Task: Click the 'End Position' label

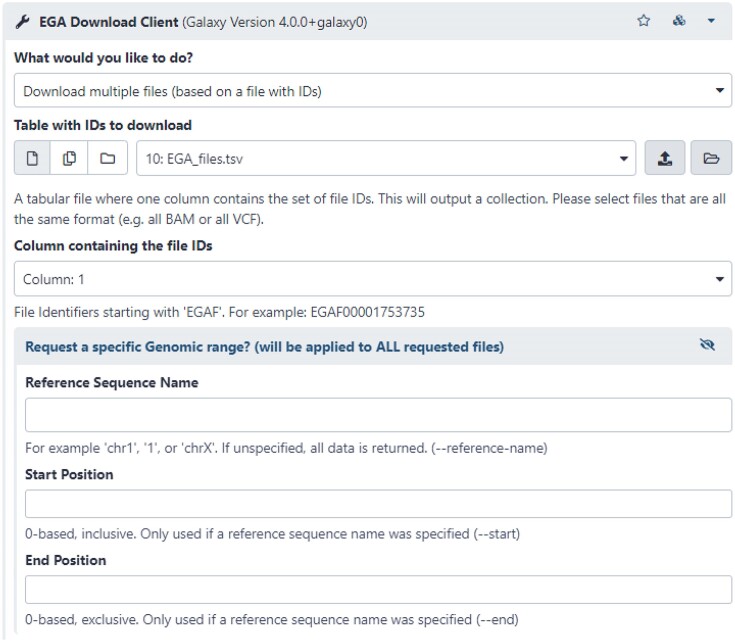Action: pos(66,560)
